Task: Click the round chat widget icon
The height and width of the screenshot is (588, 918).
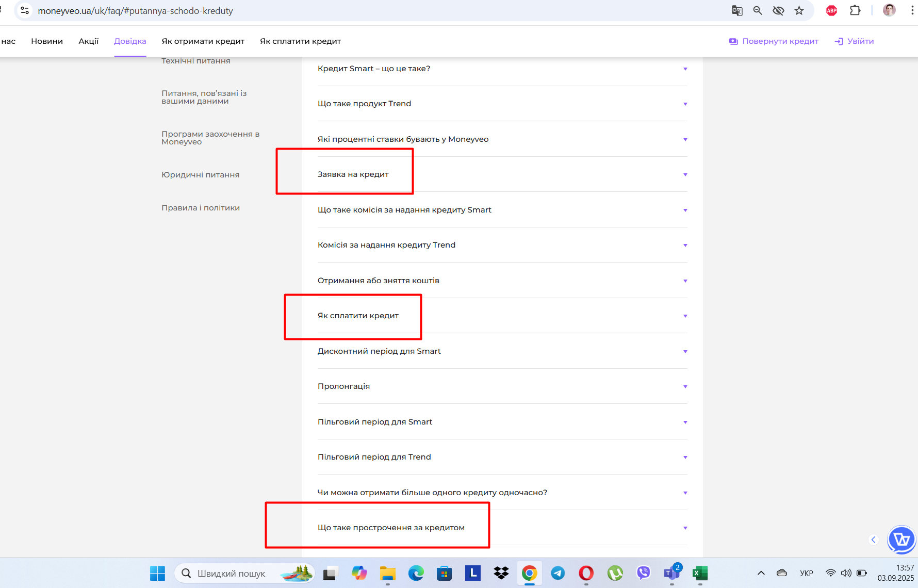Action: [901, 540]
